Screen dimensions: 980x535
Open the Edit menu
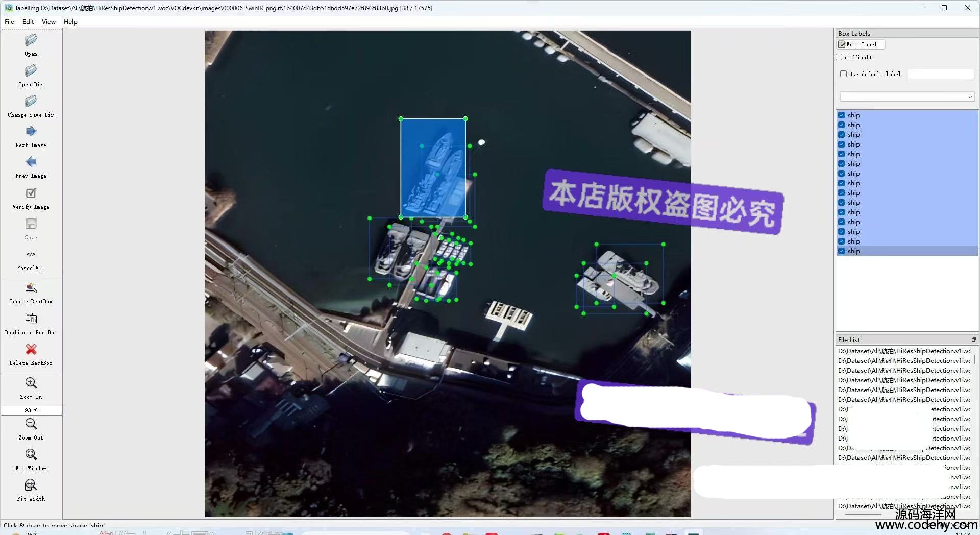coord(28,22)
